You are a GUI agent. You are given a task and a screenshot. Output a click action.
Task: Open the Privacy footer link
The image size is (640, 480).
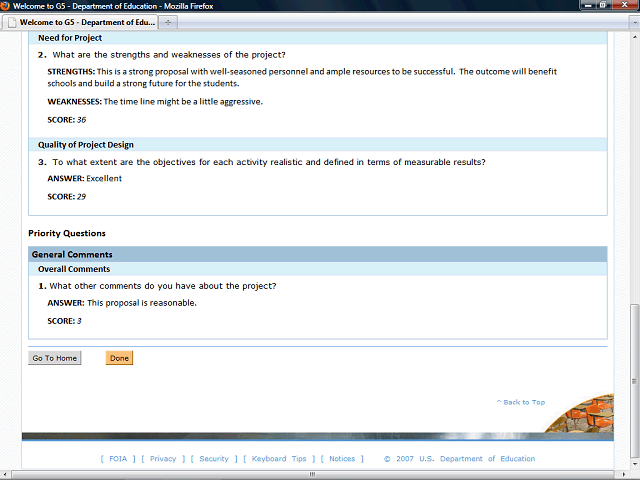pyautogui.click(x=163, y=459)
